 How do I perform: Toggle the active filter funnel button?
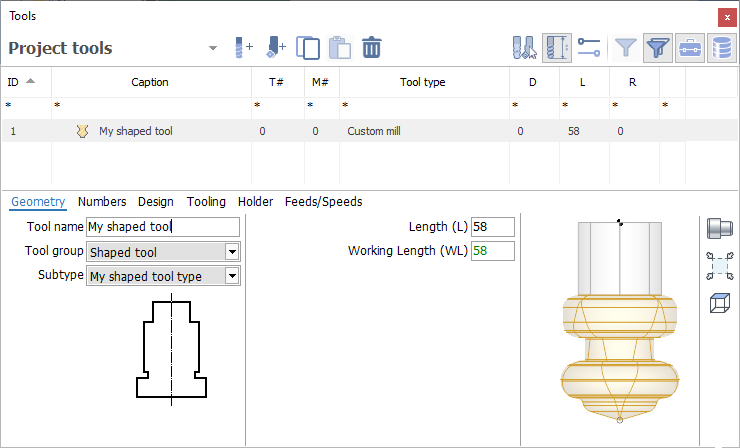(657, 47)
